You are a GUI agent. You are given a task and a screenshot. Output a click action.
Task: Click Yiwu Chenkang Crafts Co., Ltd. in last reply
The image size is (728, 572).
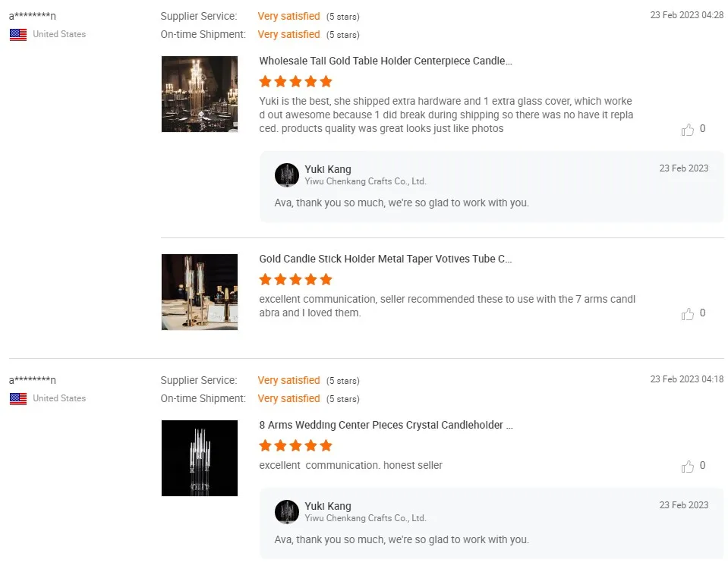click(x=365, y=518)
